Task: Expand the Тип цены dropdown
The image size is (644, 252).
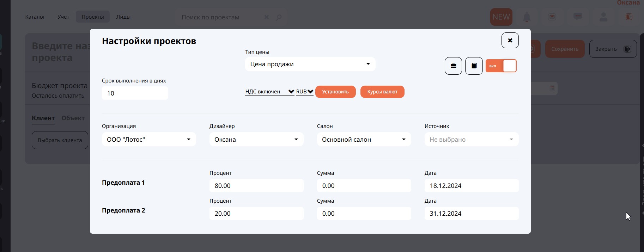Action: [310, 64]
